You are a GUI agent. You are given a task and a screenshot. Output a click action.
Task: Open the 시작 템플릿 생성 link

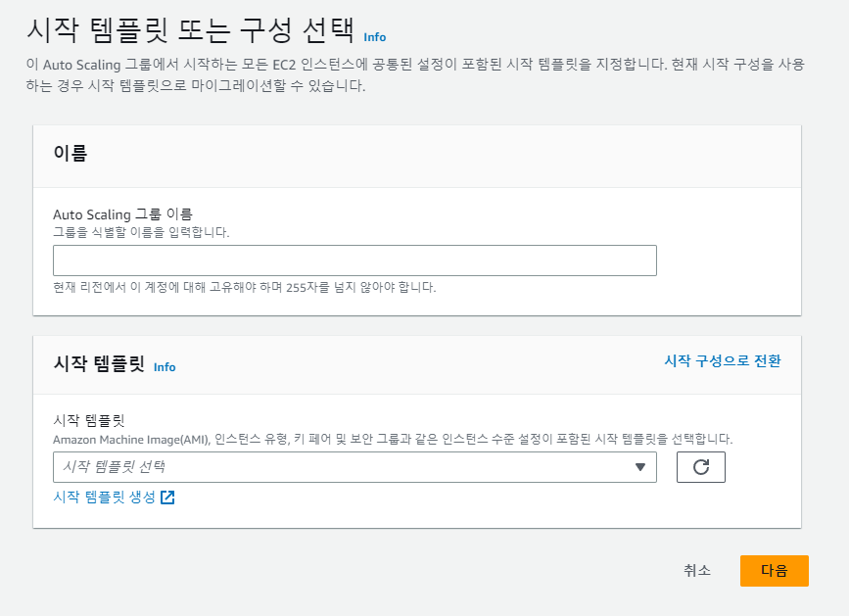coord(104,497)
